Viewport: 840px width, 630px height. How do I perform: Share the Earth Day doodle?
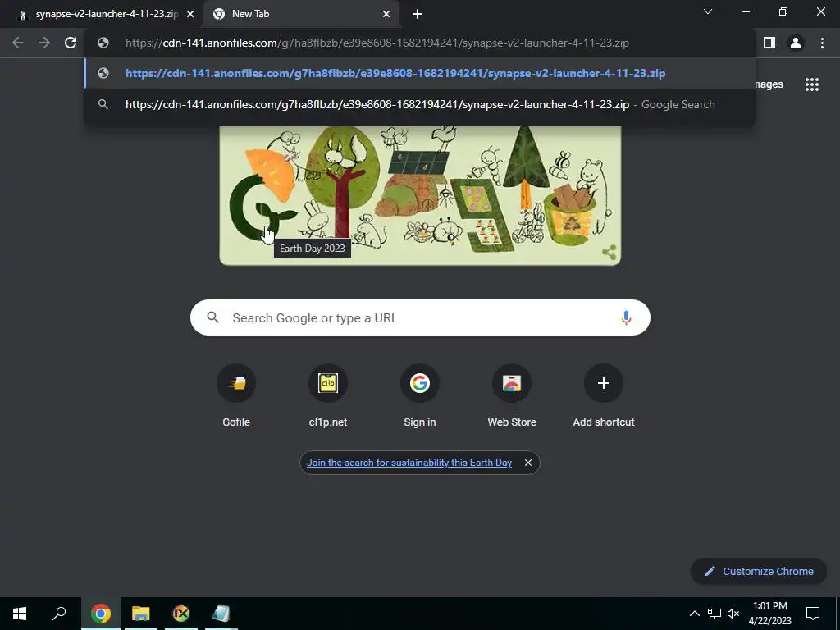point(609,253)
